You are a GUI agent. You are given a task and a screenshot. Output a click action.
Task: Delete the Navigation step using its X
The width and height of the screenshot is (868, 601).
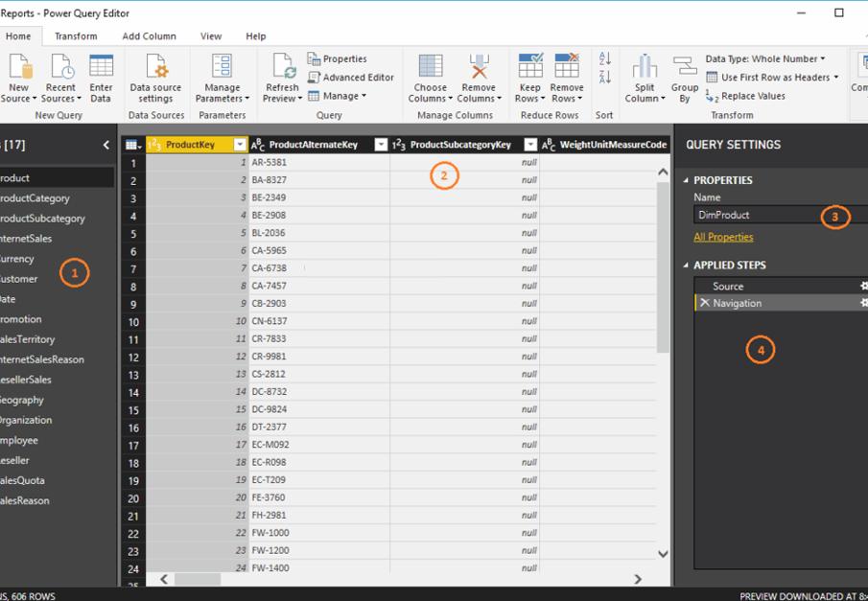tap(705, 303)
